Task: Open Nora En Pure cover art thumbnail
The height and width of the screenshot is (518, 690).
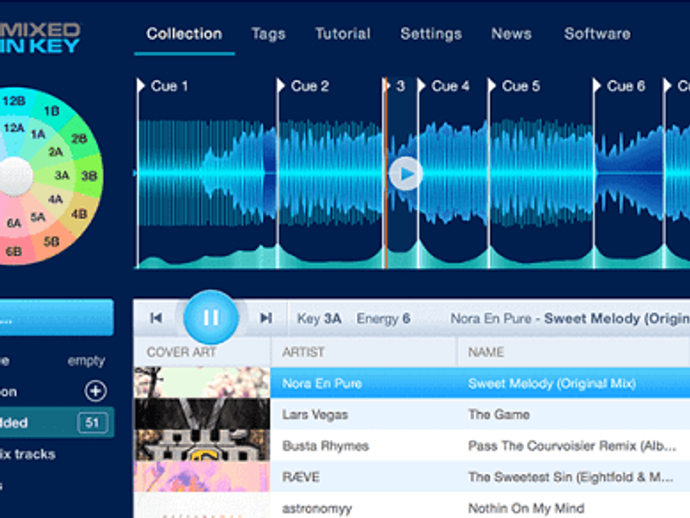Action: click(202, 382)
